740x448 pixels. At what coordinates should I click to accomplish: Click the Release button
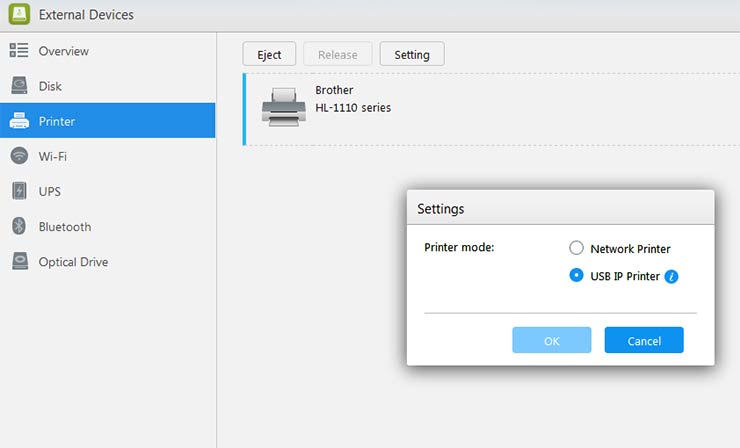(337, 55)
